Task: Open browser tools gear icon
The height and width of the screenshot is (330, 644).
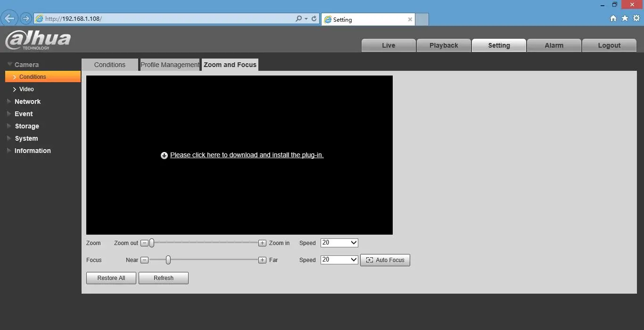Action: pyautogui.click(x=636, y=18)
